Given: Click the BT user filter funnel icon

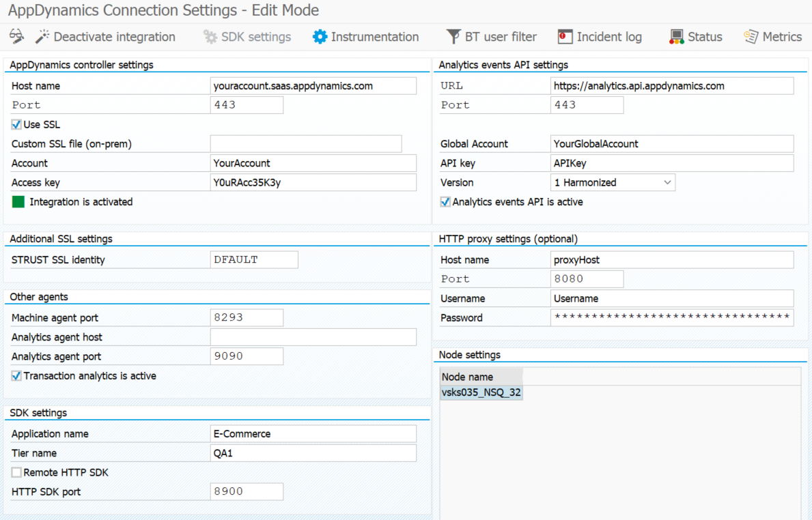Looking at the screenshot, I should pyautogui.click(x=453, y=37).
